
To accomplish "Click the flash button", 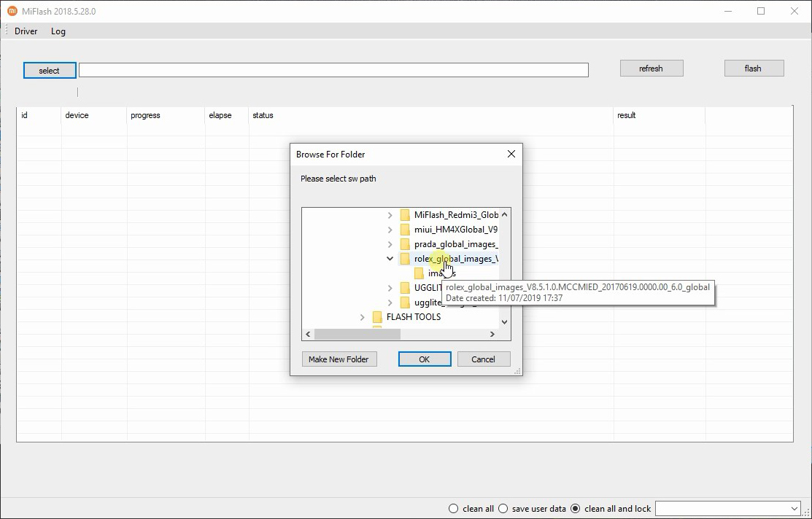I will [x=754, y=69].
